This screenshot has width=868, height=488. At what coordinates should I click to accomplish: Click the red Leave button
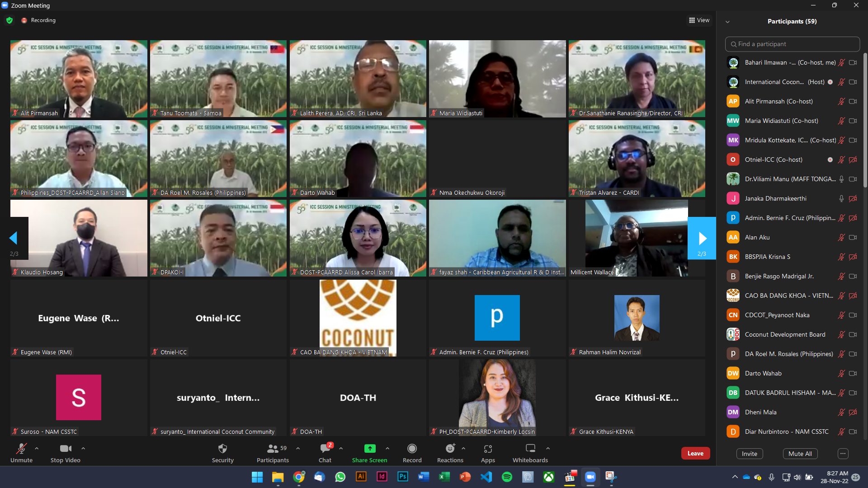[695, 454]
